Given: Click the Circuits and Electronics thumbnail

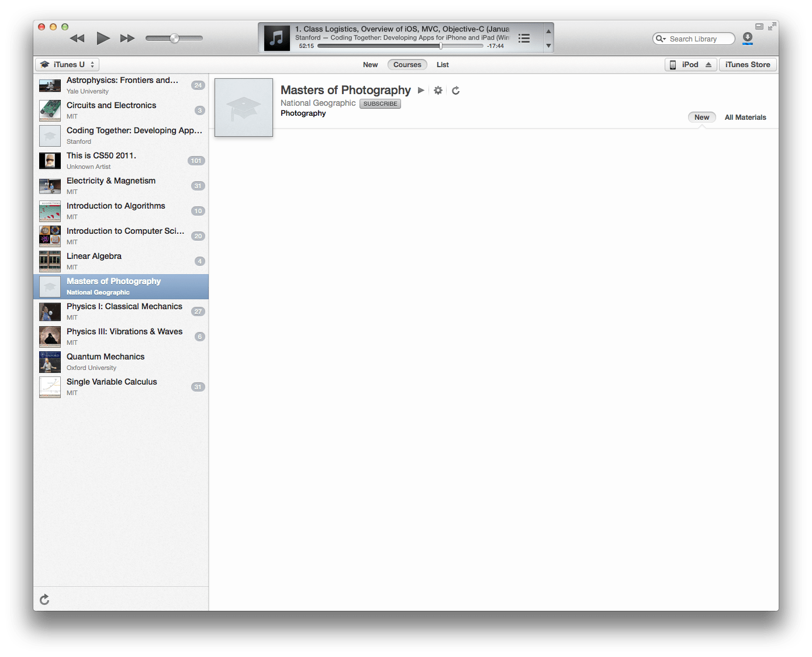Looking at the screenshot, I should [50, 111].
